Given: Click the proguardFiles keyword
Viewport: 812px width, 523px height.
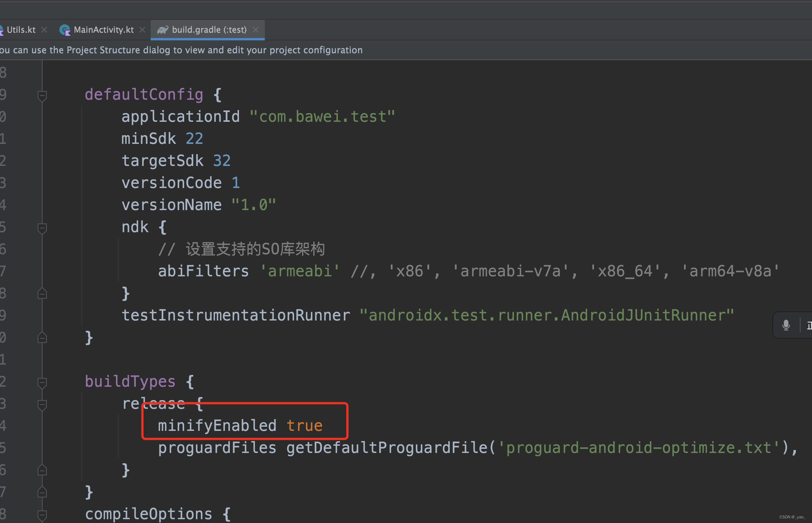Looking at the screenshot, I should click(217, 448).
